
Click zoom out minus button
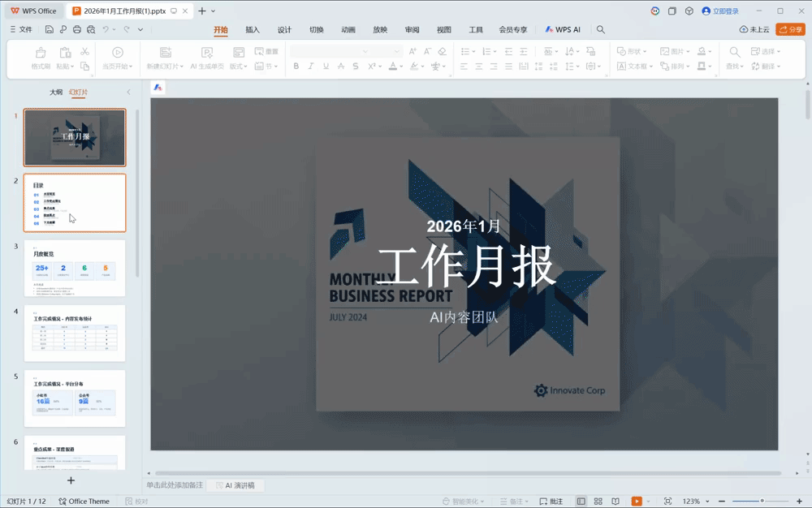coord(721,501)
